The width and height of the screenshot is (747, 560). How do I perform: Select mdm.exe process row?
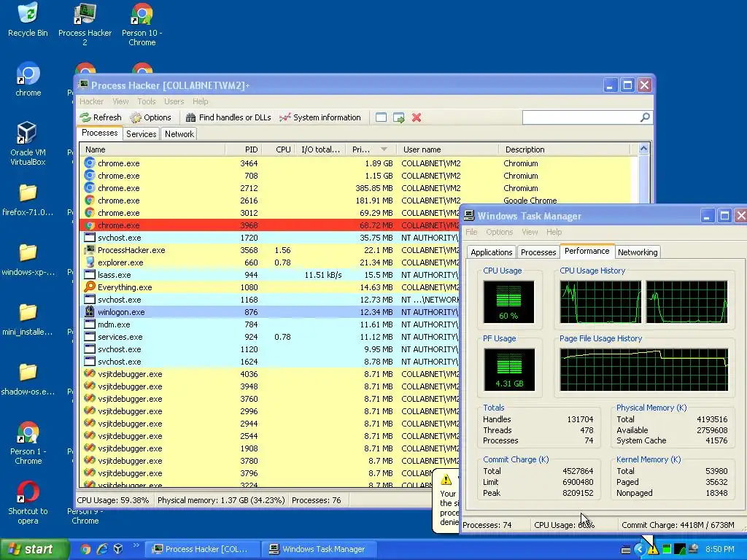(270, 324)
